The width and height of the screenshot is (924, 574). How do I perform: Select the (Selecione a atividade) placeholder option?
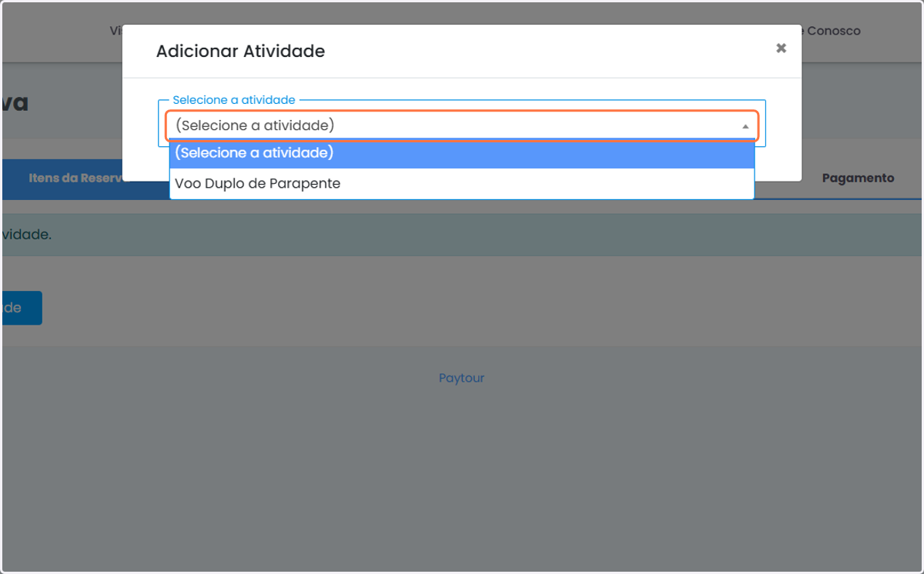pyautogui.click(x=462, y=153)
